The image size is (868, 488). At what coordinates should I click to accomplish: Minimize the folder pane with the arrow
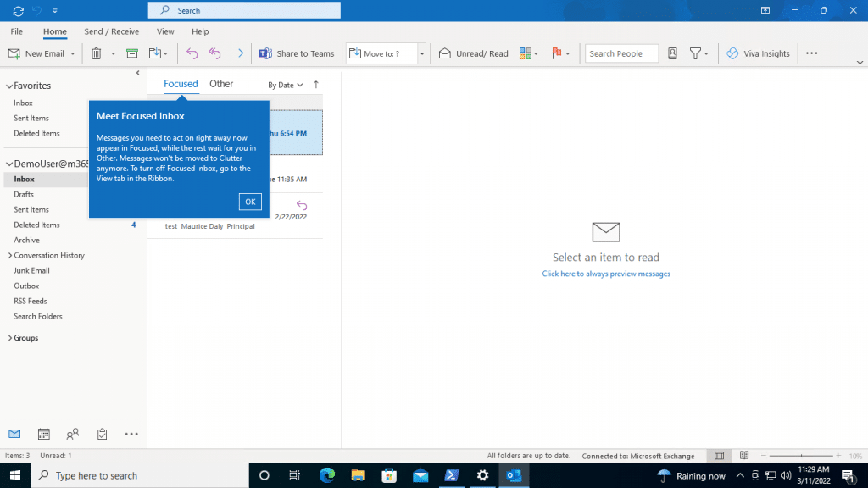point(138,73)
